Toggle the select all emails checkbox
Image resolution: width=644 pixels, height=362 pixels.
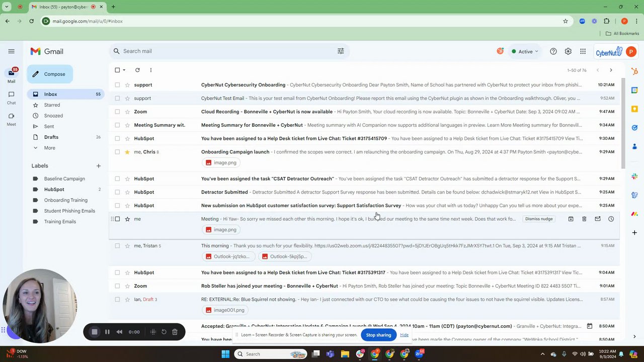coord(117,70)
